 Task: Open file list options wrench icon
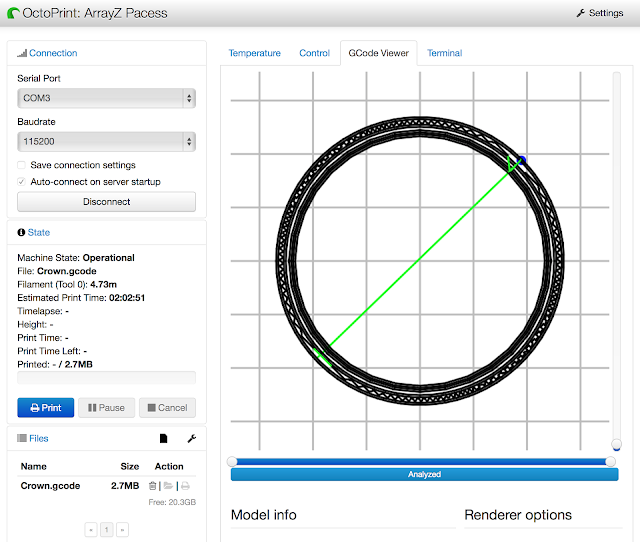(191, 438)
